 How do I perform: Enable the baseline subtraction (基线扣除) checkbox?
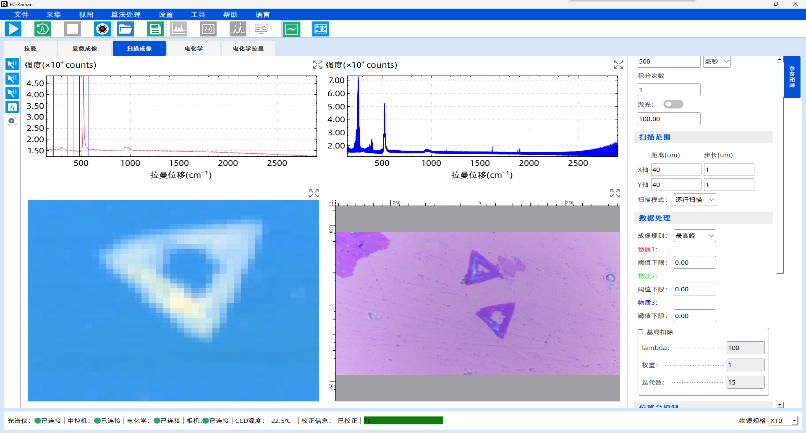[x=641, y=331]
